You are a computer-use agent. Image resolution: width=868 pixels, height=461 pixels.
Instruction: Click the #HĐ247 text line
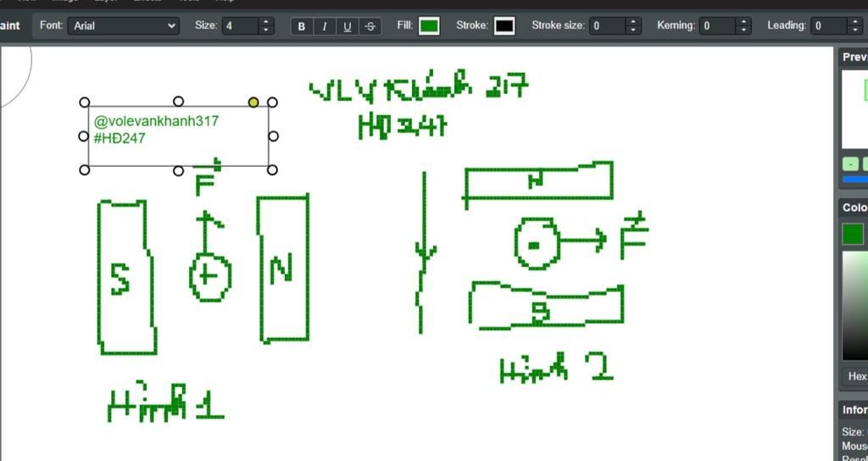pos(120,138)
